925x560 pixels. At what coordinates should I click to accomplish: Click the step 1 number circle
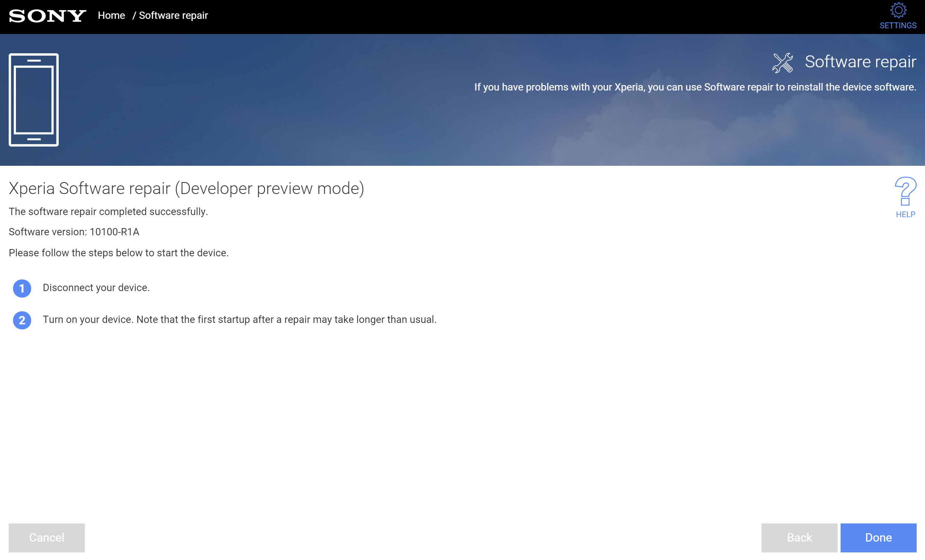(x=22, y=288)
